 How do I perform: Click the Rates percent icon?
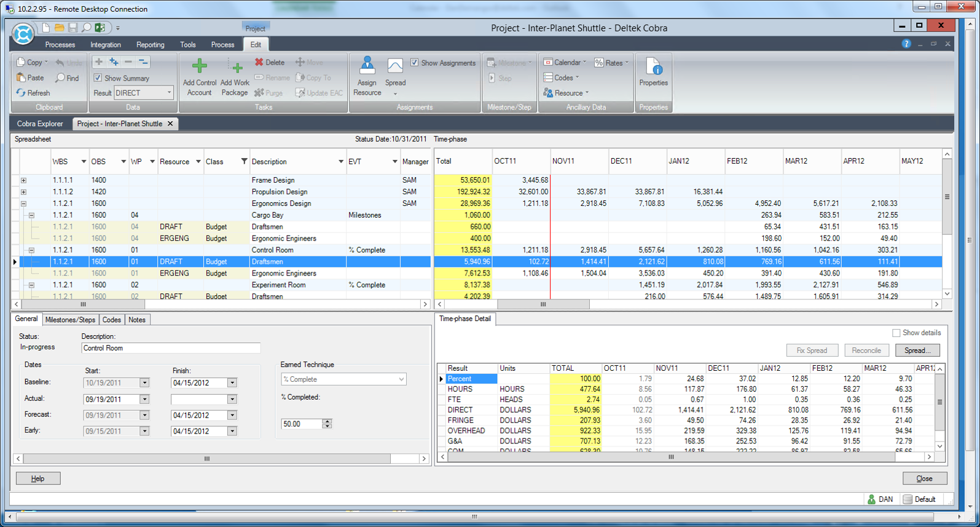pos(599,63)
